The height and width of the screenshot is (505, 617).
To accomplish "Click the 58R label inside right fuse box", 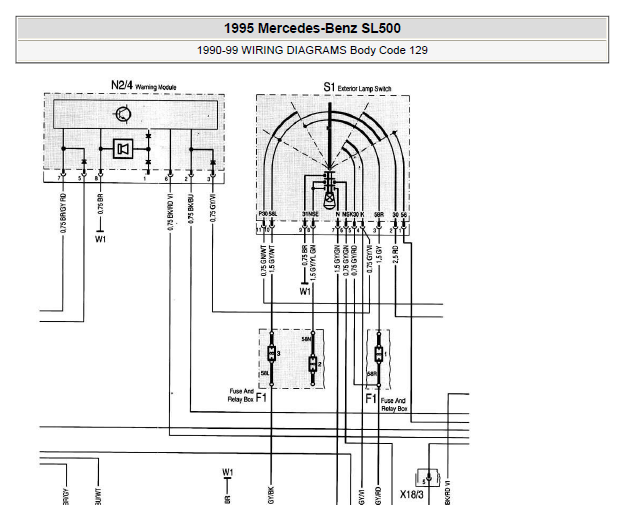I will [372, 374].
